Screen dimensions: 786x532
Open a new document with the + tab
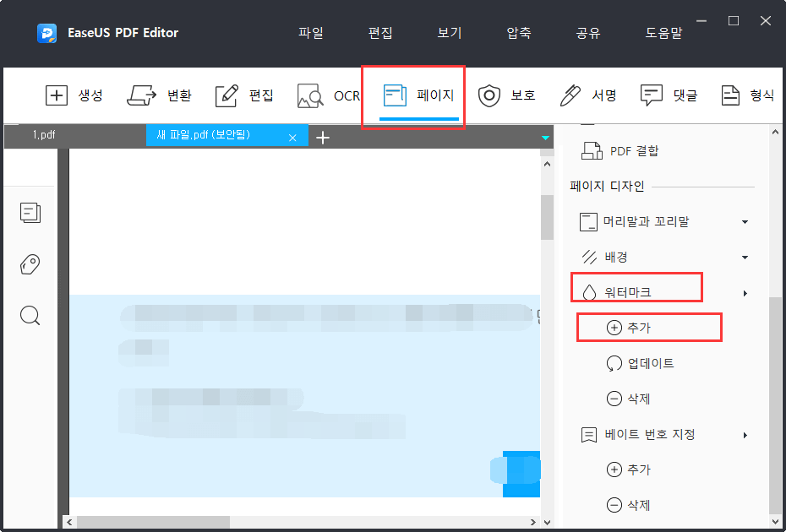pos(323,136)
